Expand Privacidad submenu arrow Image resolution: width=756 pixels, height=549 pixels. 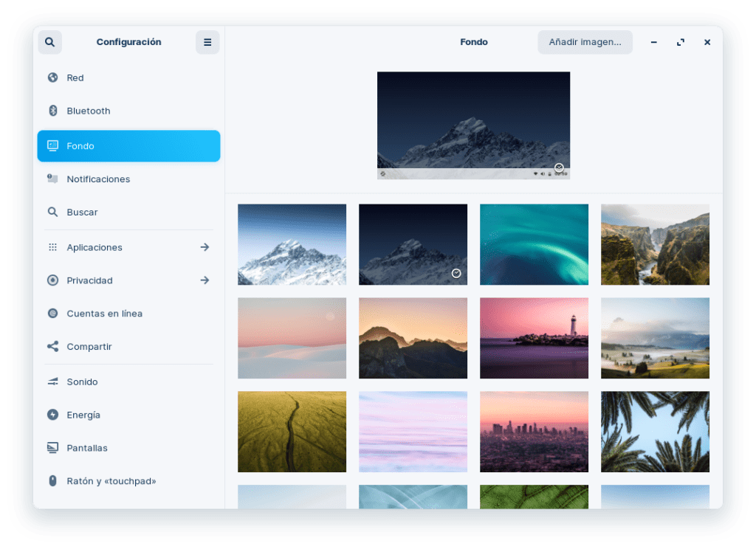click(205, 280)
